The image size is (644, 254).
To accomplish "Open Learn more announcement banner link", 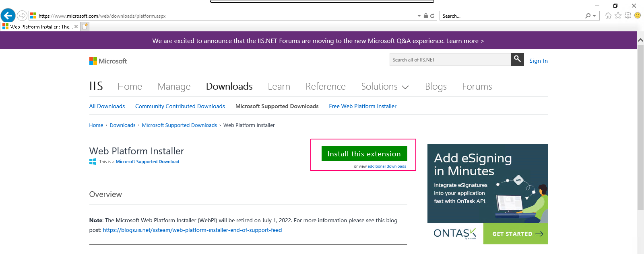I will pos(465,41).
